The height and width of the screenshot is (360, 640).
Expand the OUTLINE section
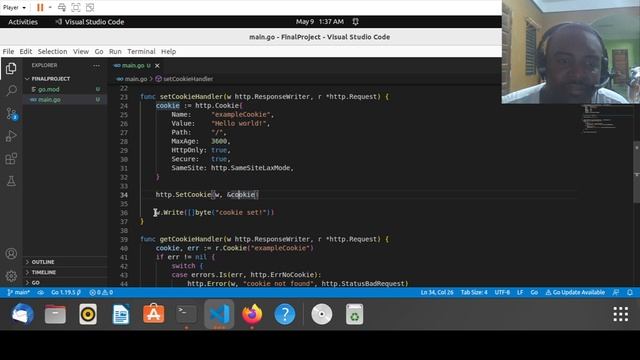click(43, 262)
